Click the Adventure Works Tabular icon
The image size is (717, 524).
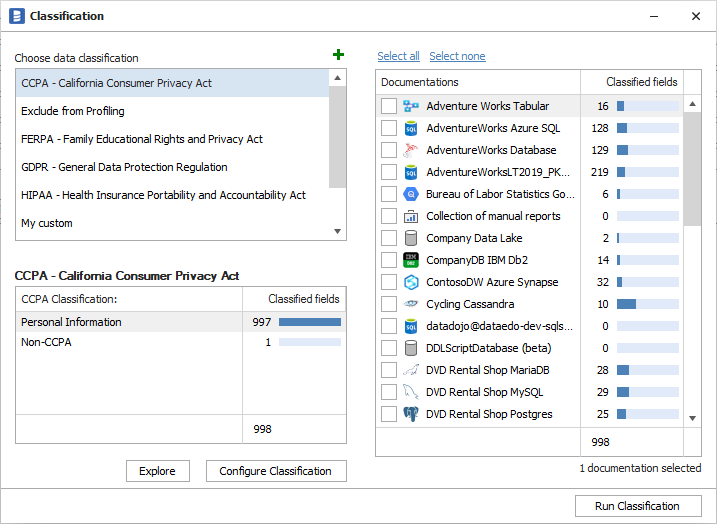click(410, 106)
